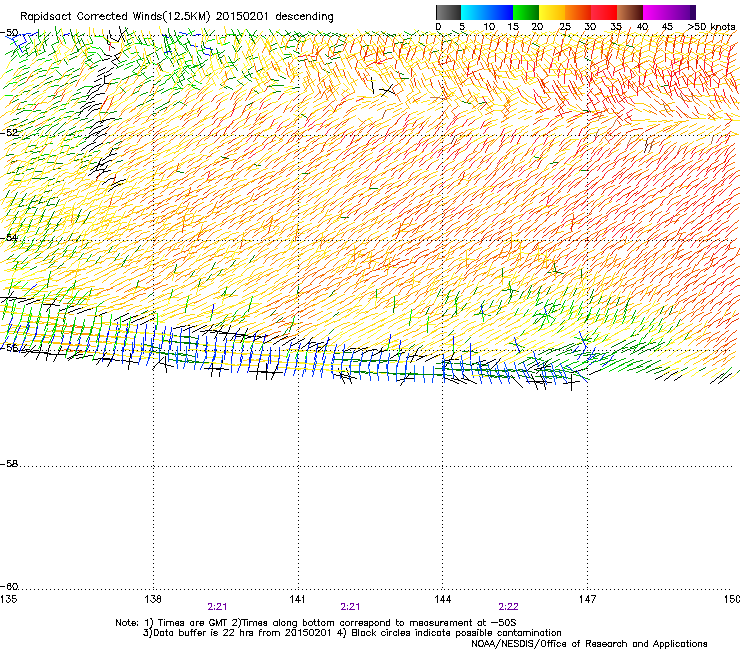
Task: Click the blue 10-15 knots legend segment
Action: (500, 12)
